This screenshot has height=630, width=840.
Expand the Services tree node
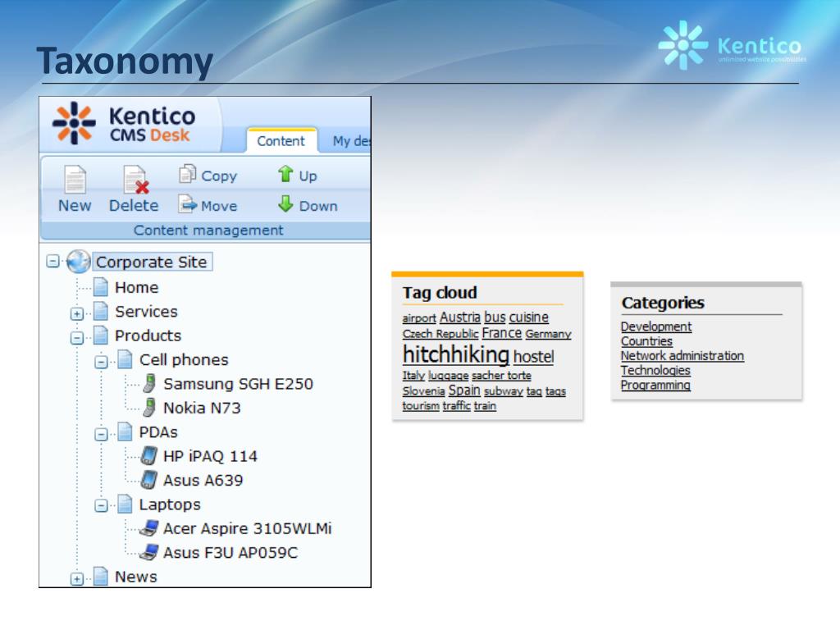click(77, 313)
